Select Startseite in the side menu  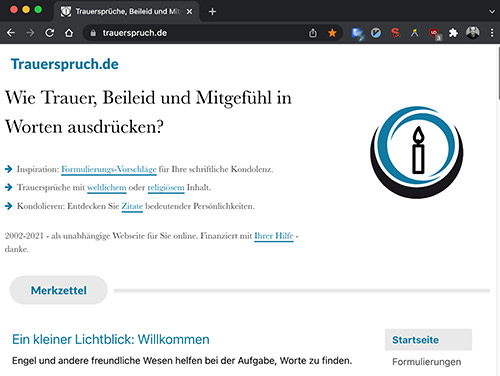click(428, 340)
